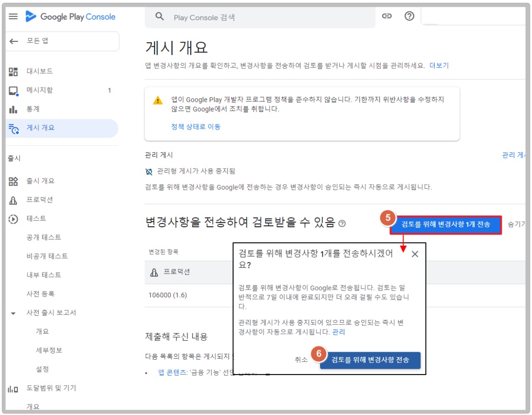The height and width of the screenshot is (415, 532).
Task: Open 비공개 테스트
Action: pyautogui.click(x=47, y=256)
